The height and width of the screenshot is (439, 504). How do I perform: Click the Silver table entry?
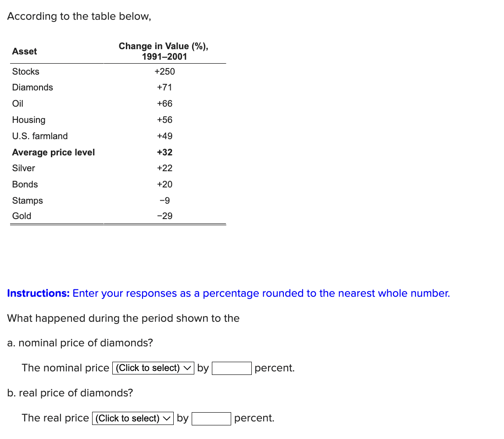pos(24,168)
